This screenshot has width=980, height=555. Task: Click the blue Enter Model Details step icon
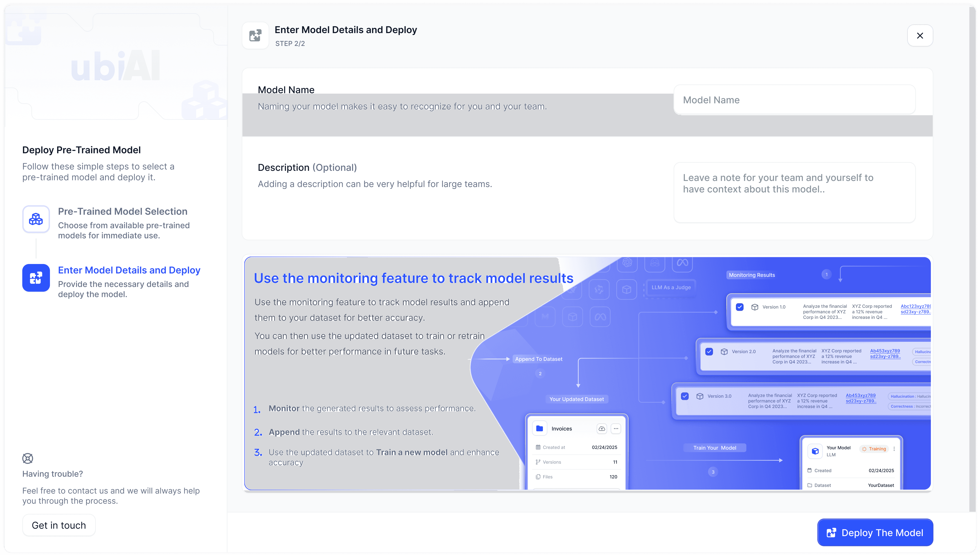(x=36, y=278)
